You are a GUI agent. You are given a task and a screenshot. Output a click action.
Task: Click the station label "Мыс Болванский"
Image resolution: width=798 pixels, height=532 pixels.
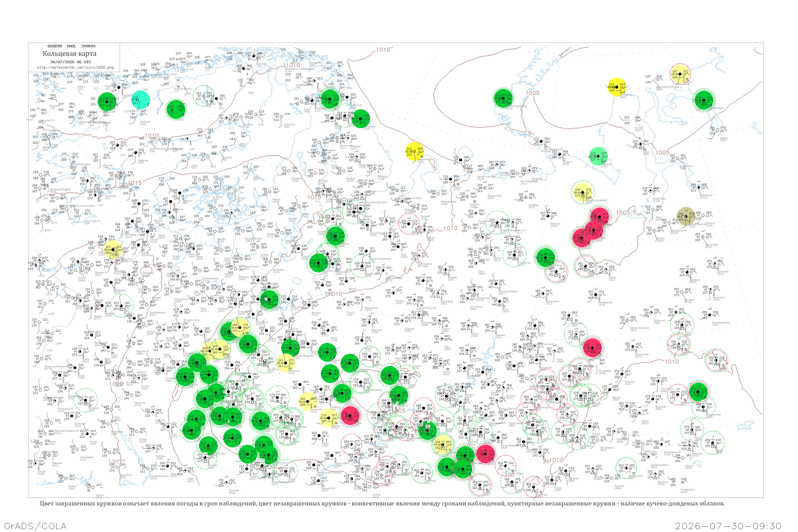tap(553, 149)
